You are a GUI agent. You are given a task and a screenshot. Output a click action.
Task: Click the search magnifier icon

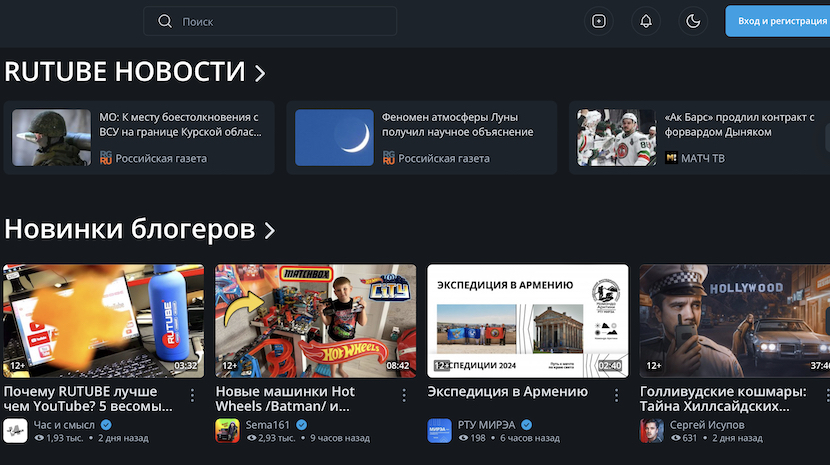click(x=165, y=21)
